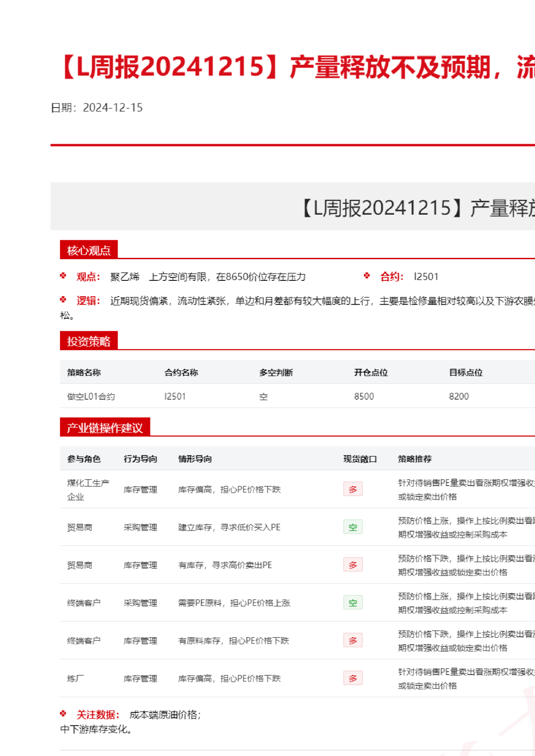
Task: Select the 8500 开仓点位 cell
Action: (x=364, y=396)
